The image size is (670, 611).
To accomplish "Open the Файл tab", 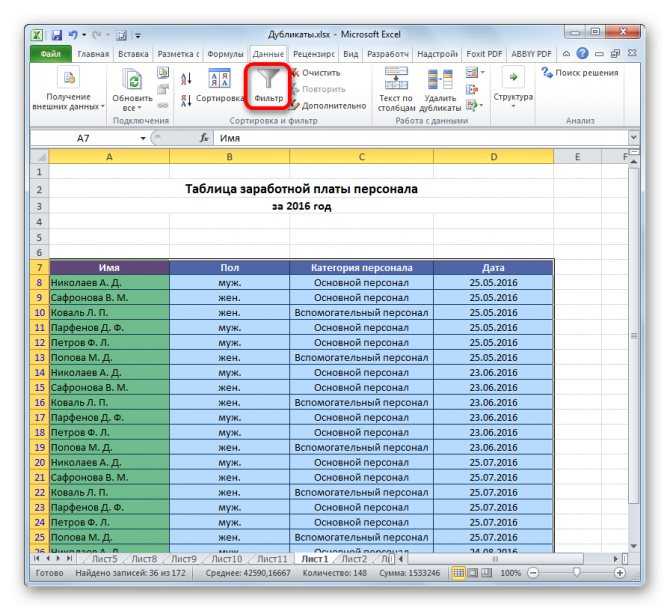I will point(51,54).
